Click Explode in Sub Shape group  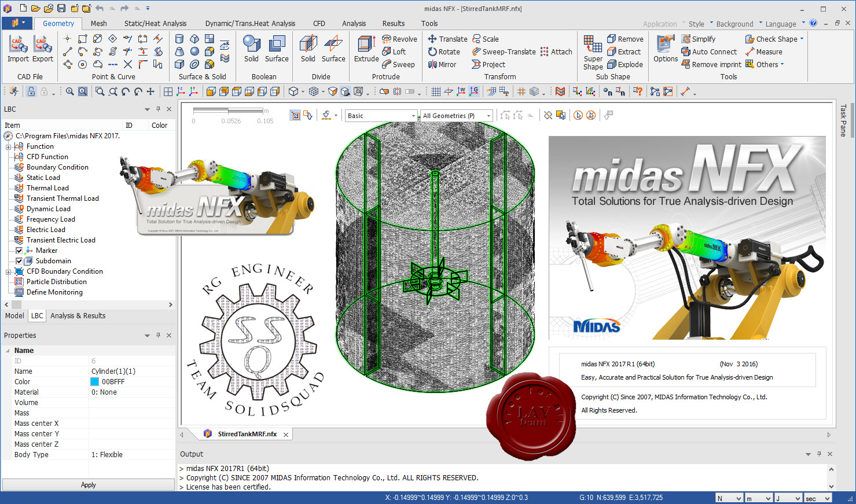(x=625, y=64)
